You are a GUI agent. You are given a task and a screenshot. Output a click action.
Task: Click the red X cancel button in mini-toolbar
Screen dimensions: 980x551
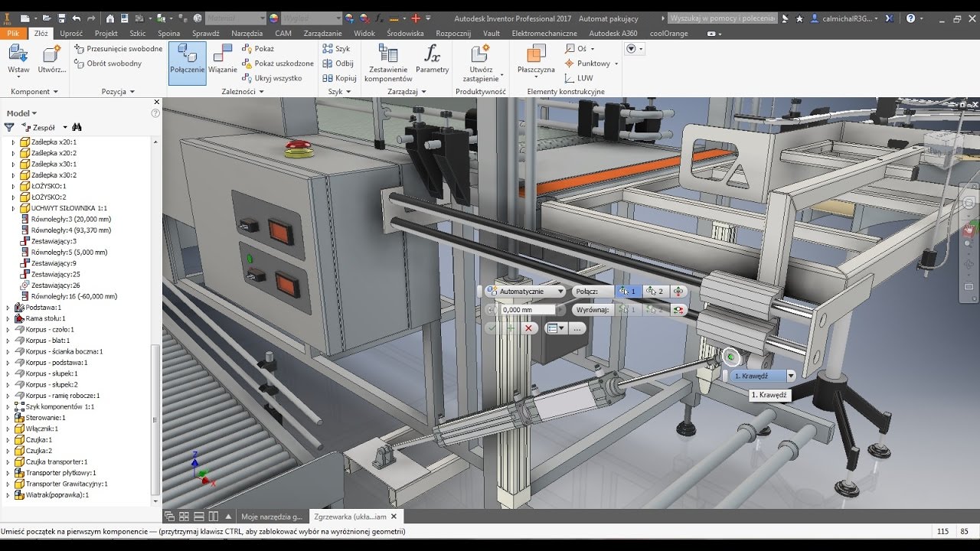coord(528,328)
